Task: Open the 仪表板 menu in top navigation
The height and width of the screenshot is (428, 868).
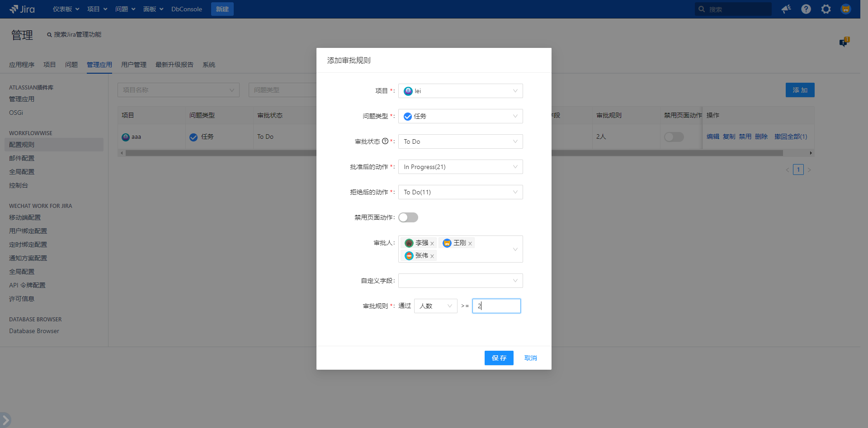Action: pos(66,9)
